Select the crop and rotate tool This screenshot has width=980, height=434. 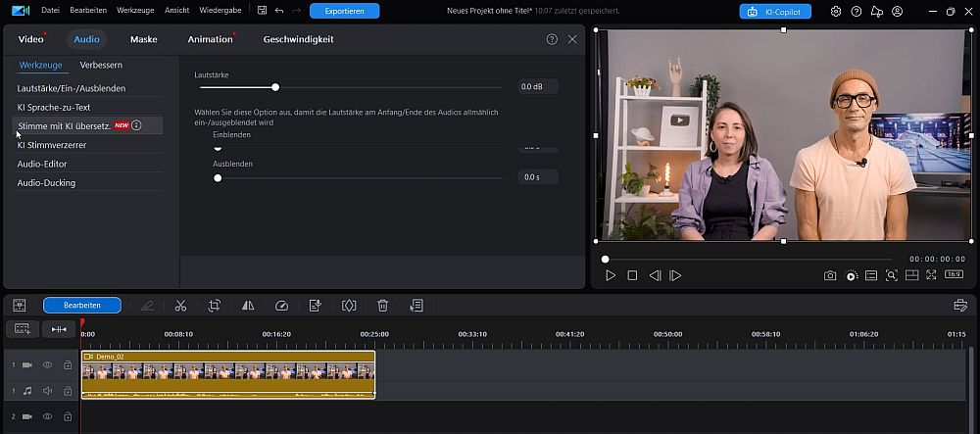click(x=215, y=306)
